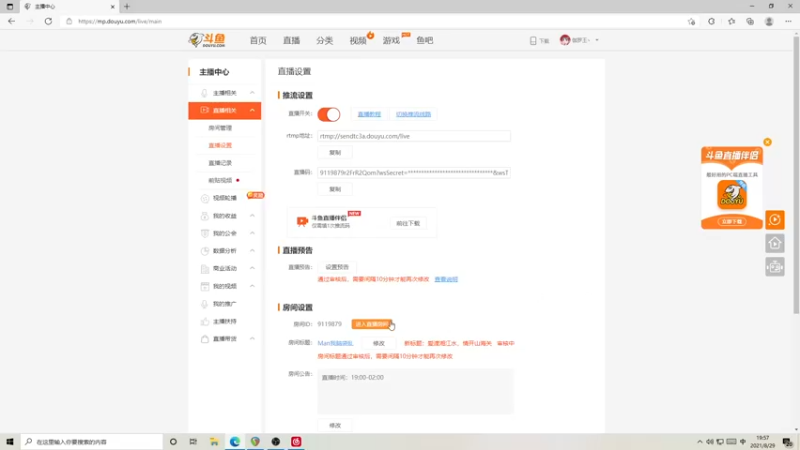Screen dimensions: 800x450
Task: Click 前往下载 for Douyu companion
Action: click(408, 223)
